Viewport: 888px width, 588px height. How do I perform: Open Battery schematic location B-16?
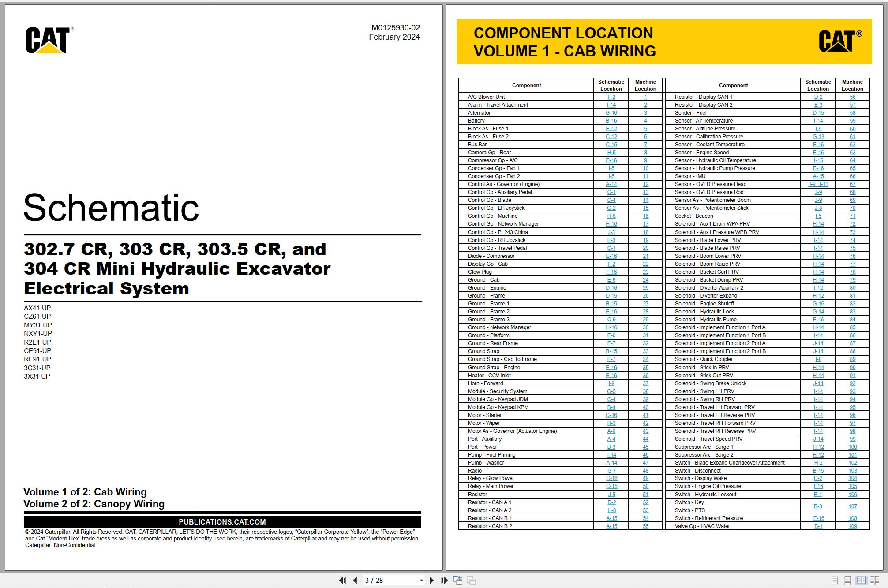tap(611, 121)
